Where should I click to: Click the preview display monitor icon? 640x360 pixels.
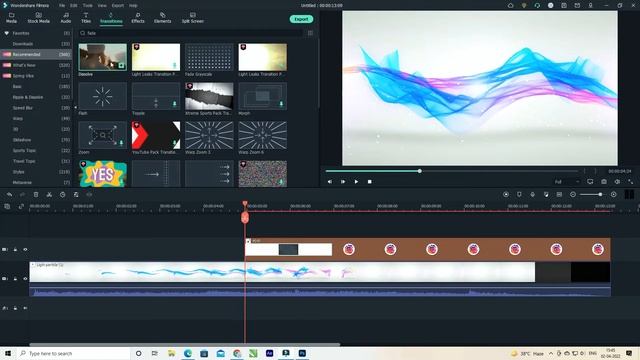(x=590, y=182)
